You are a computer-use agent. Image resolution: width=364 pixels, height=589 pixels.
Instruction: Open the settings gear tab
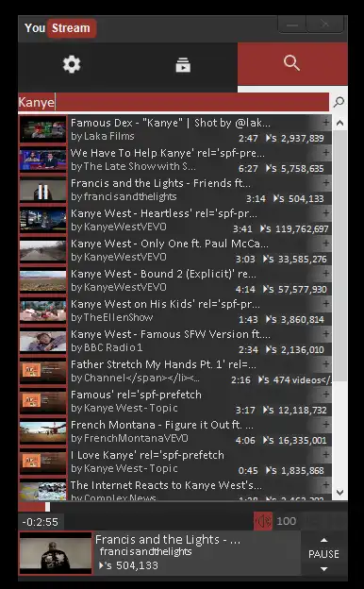(x=72, y=64)
